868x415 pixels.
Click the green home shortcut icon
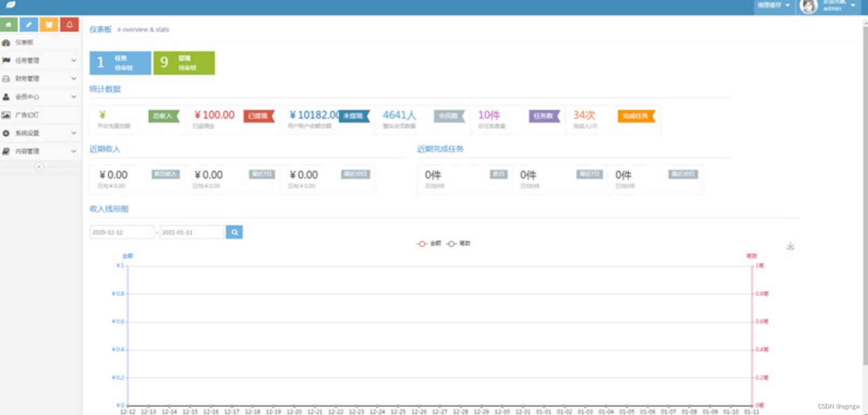(9, 25)
